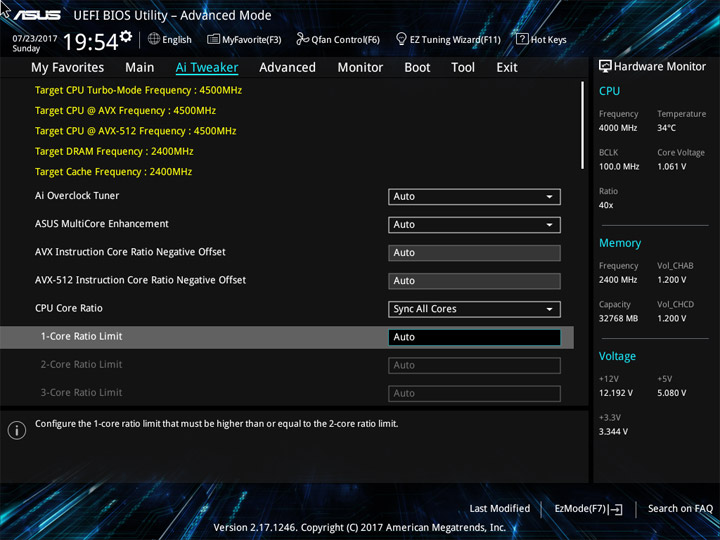Open MyFavorite(F3) list
Screen dimensions: 720x540
[x=244, y=39]
